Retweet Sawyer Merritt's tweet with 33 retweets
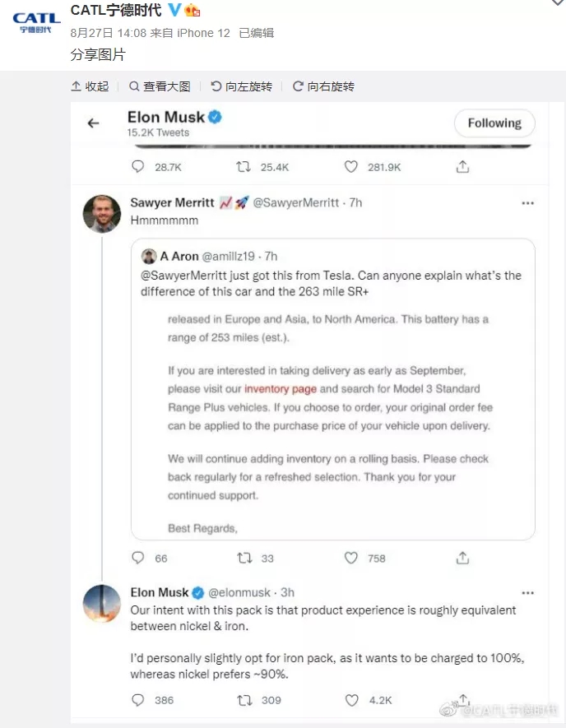This screenshot has width=566, height=728. coord(244,558)
